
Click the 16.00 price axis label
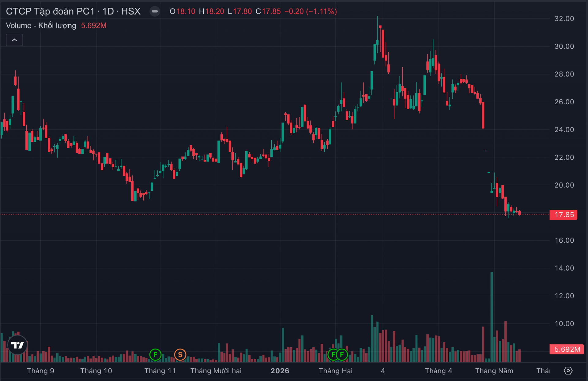pos(564,240)
